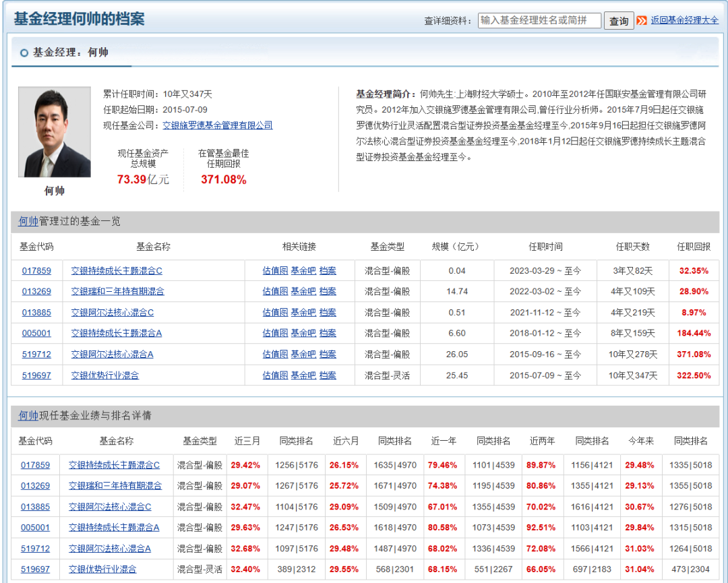Open 交银优势行业混合 in performance table
The width and height of the screenshot is (728, 583).
[102, 569]
